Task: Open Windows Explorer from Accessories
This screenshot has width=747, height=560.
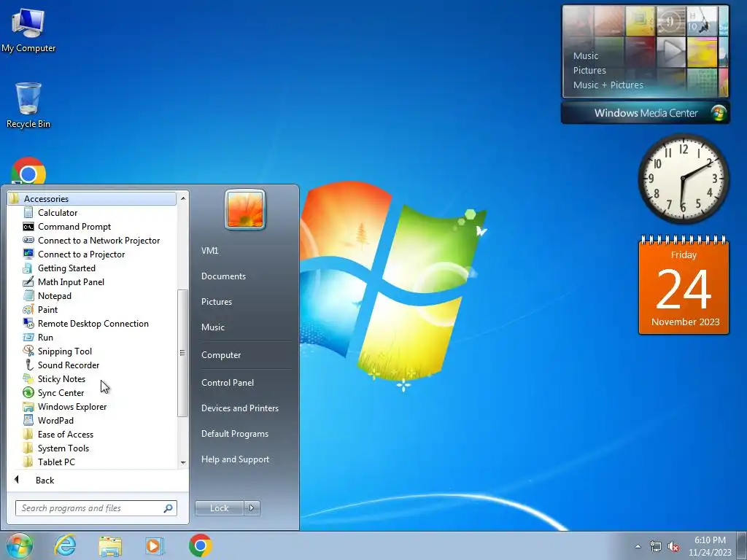Action: 72,406
